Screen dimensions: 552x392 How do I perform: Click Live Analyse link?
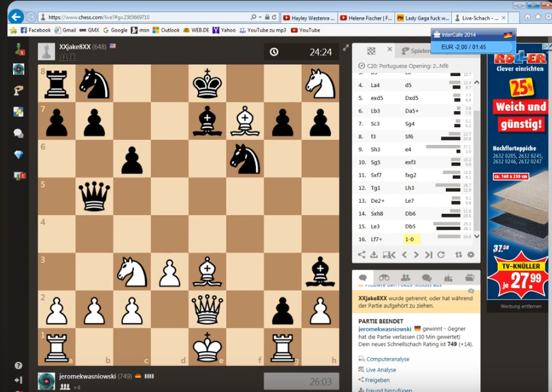click(x=381, y=370)
